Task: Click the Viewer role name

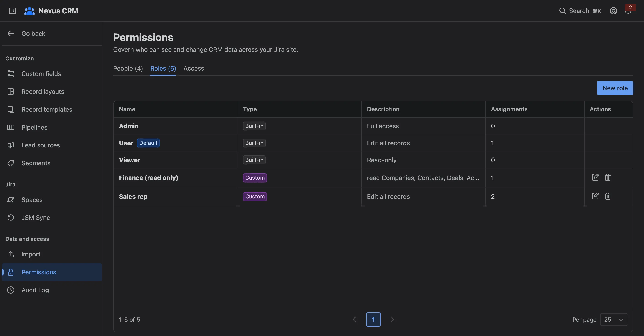Action: 129,160
